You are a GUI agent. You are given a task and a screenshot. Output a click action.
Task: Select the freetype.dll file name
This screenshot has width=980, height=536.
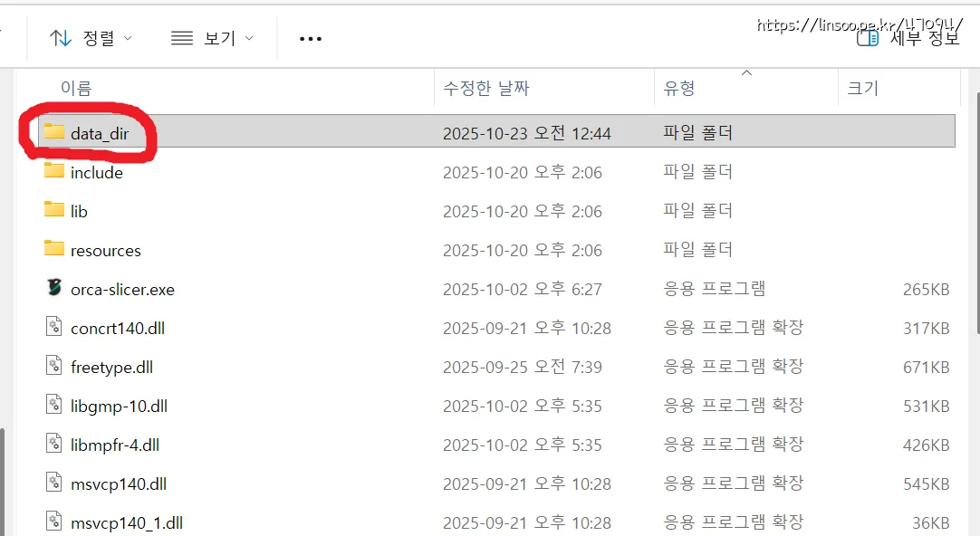tap(112, 368)
